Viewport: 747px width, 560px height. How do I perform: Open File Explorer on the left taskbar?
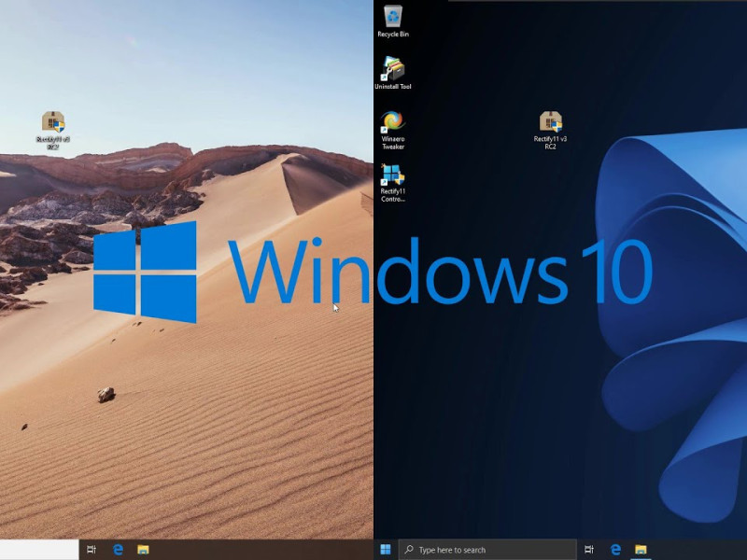tap(143, 550)
